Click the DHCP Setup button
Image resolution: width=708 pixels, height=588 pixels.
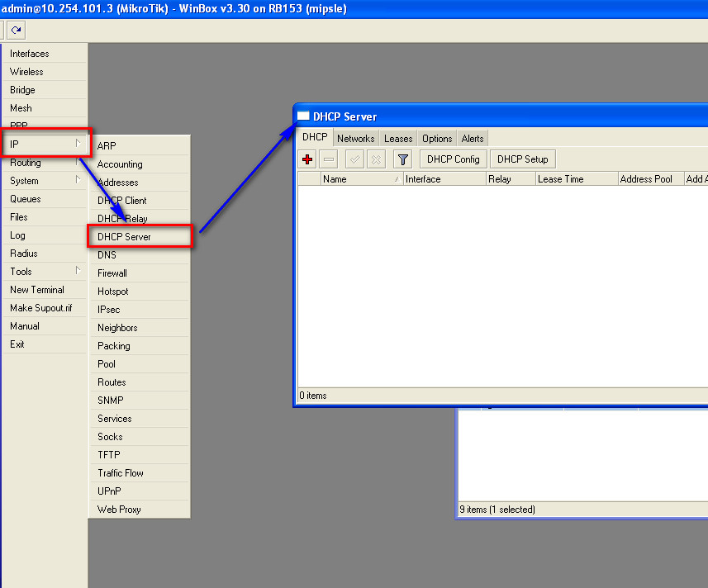pyautogui.click(x=522, y=159)
